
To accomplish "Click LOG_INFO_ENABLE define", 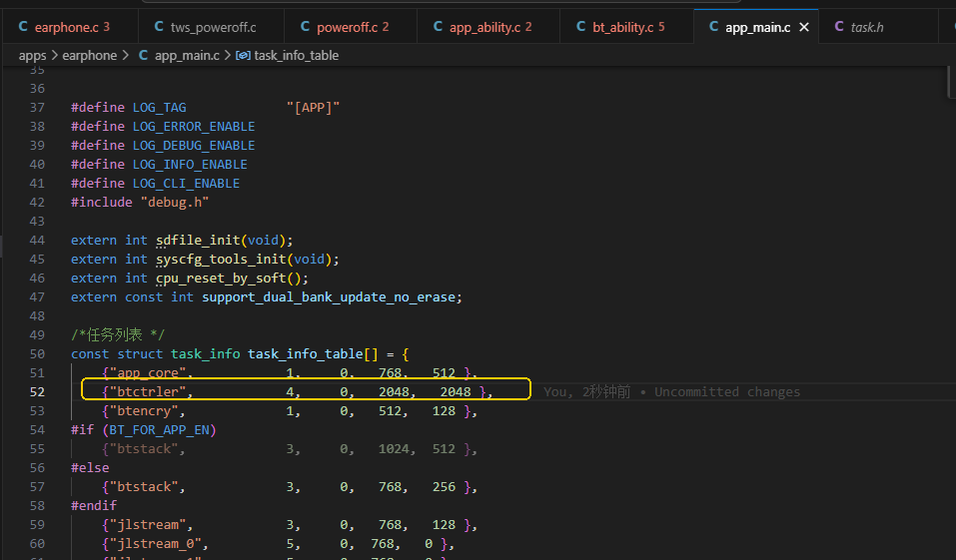I will pos(190,164).
